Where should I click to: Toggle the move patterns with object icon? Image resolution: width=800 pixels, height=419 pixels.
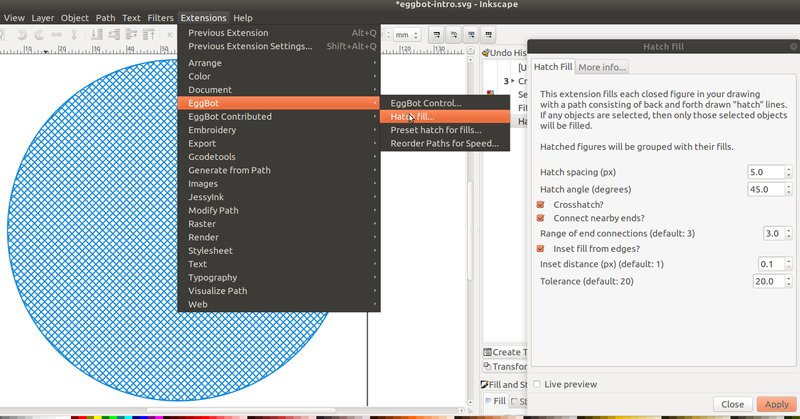488,35
